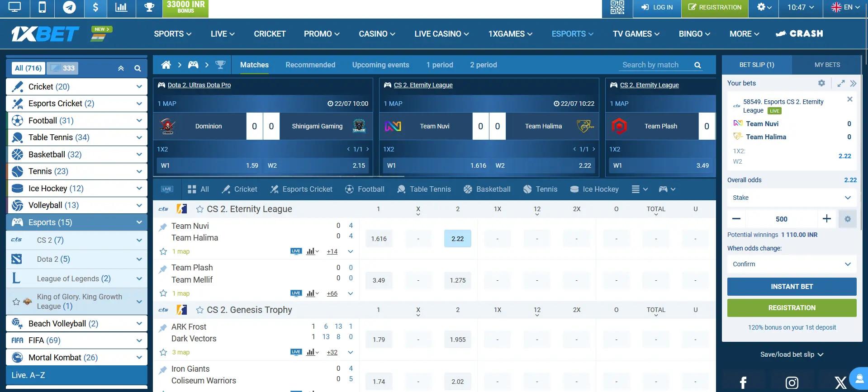Pin the Team Nuvi match

pos(163,227)
